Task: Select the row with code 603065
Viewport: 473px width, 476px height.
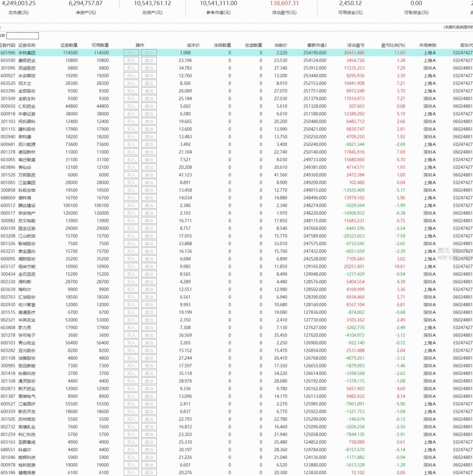Action: point(236,160)
